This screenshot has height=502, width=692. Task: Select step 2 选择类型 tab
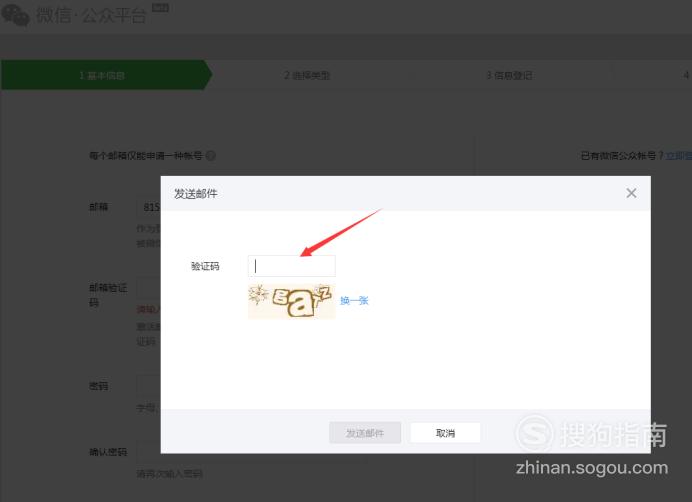[307, 75]
